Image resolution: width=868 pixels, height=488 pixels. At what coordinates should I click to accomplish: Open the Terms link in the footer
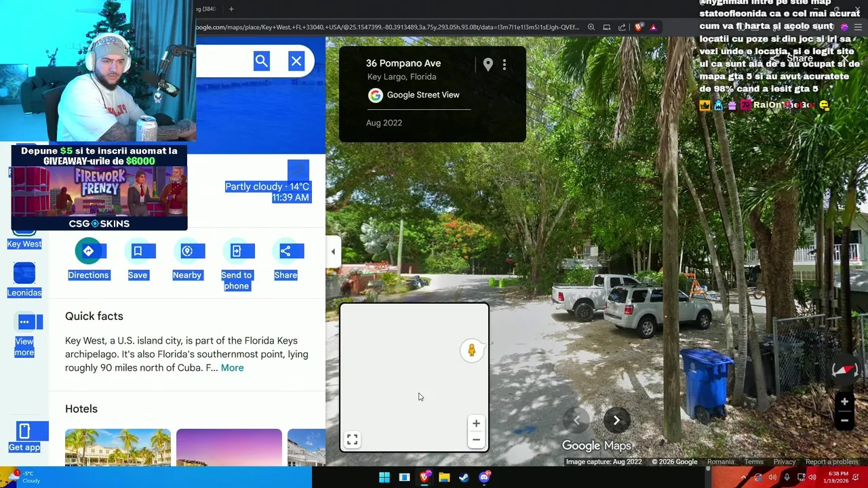coord(754,462)
